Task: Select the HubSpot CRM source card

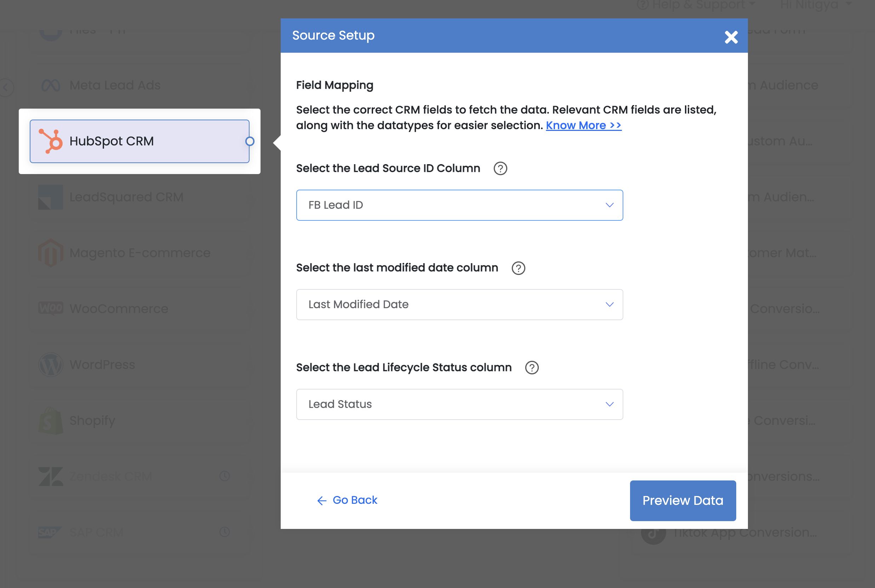Action: 139,142
